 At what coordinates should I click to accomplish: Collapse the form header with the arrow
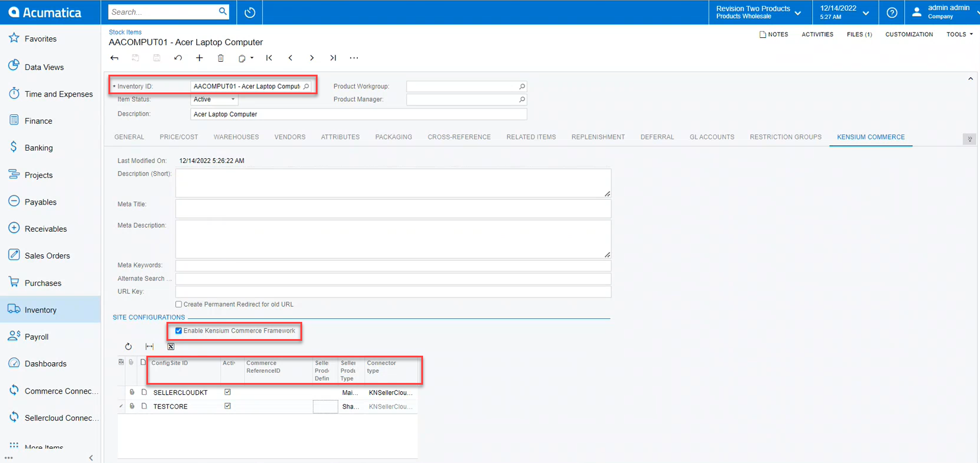click(x=971, y=79)
